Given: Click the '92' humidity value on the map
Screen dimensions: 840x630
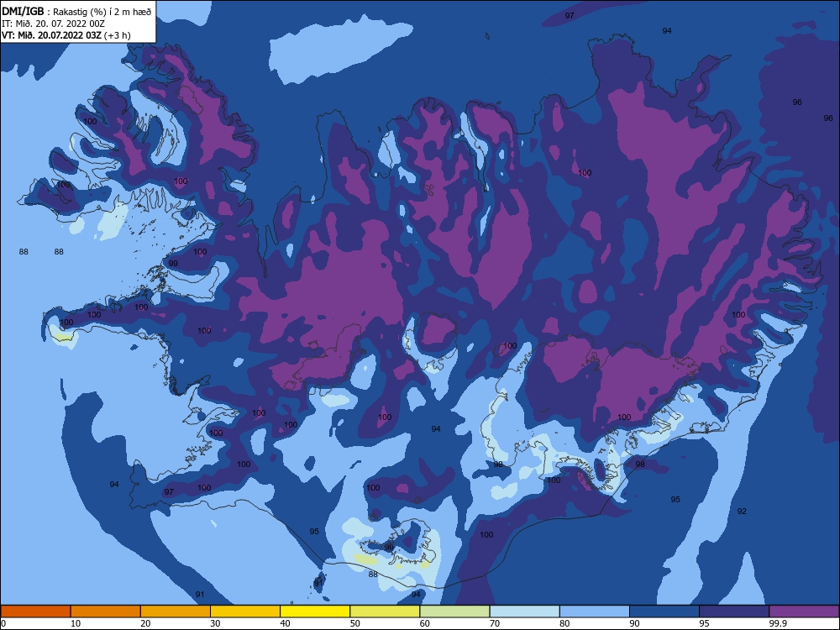Looking at the screenshot, I should click(x=742, y=511).
